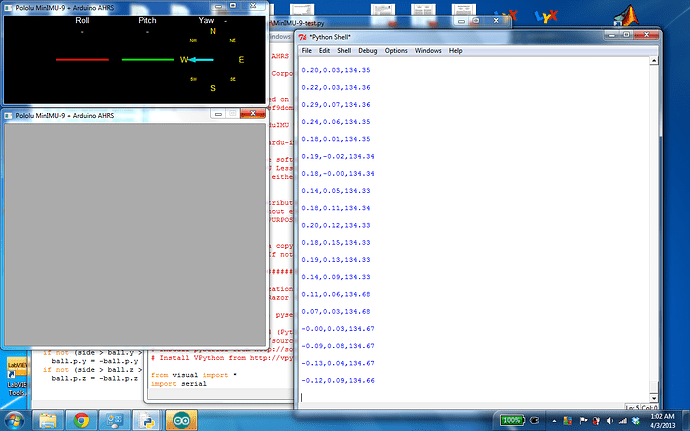Open the Debug menu in Python Shell
690x431 pixels.
coord(368,50)
